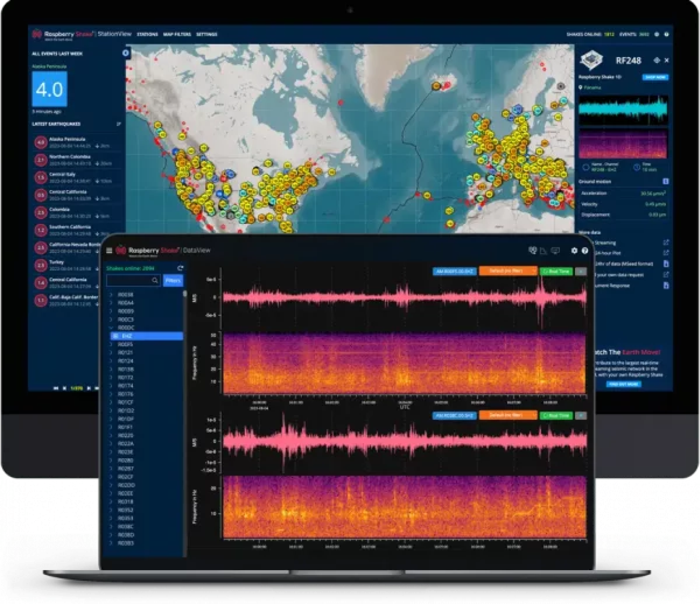Toggle Real Time on the second DataView chart
The width and height of the screenshot is (700, 604).
click(x=556, y=416)
